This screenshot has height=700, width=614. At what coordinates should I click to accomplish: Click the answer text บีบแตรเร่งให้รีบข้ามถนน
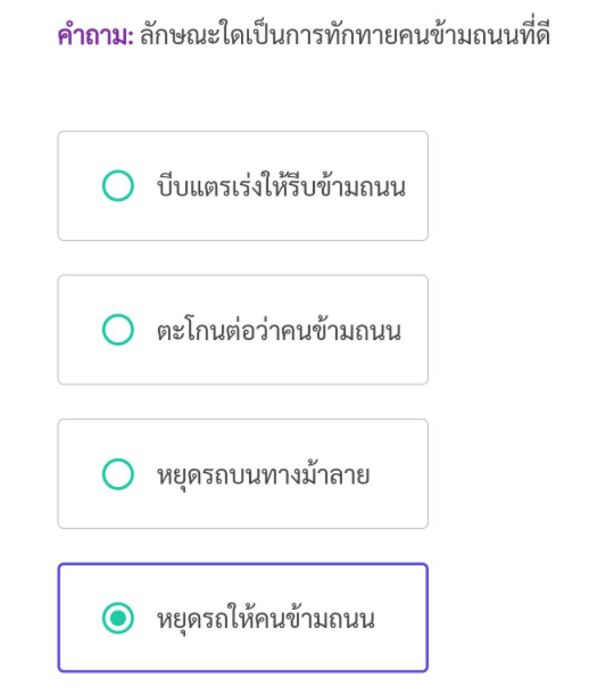tap(281, 187)
